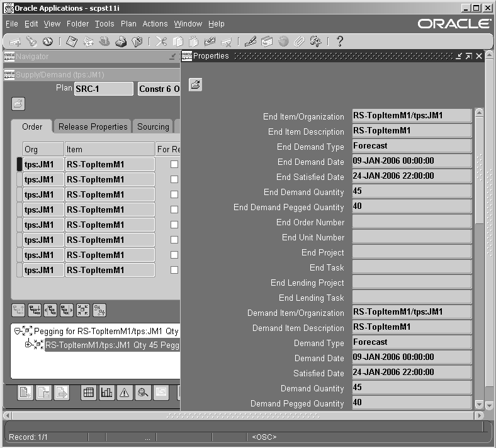Screen dimensions: 496x448
Task: Collapse the 'Pegging for RS-TopItemM1' tree node
Action: (18, 331)
